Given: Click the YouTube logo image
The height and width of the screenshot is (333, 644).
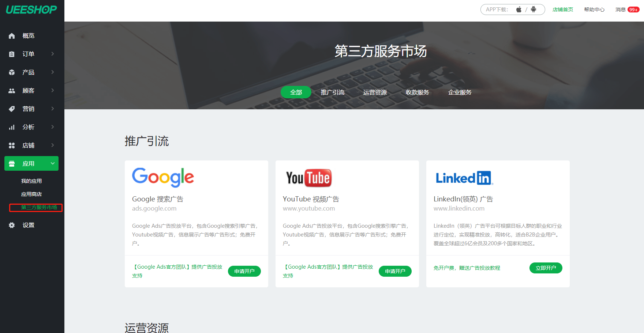Looking at the screenshot, I should 309,178.
